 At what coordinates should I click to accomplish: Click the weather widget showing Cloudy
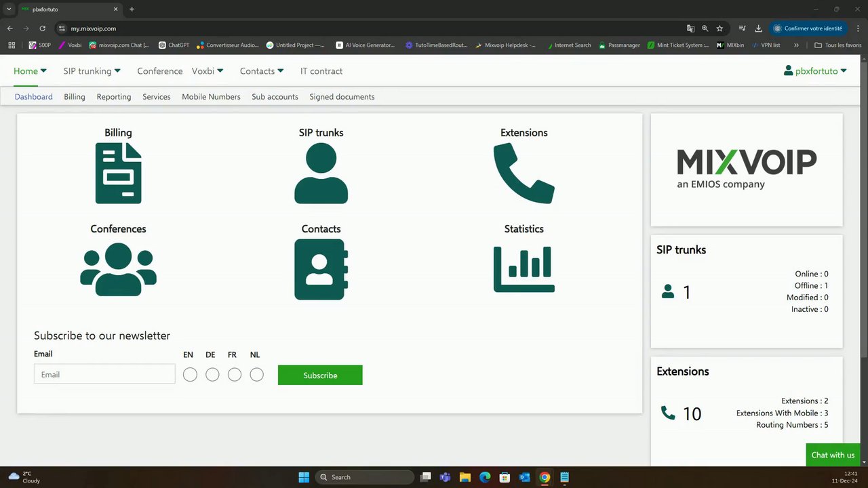click(24, 477)
